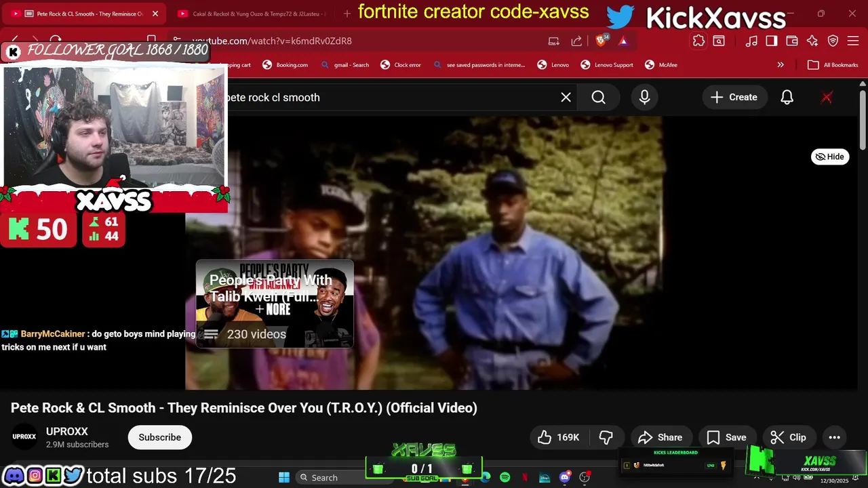Open the UPROXX channel name link
Screen dimensions: 868x488
pos(67,432)
